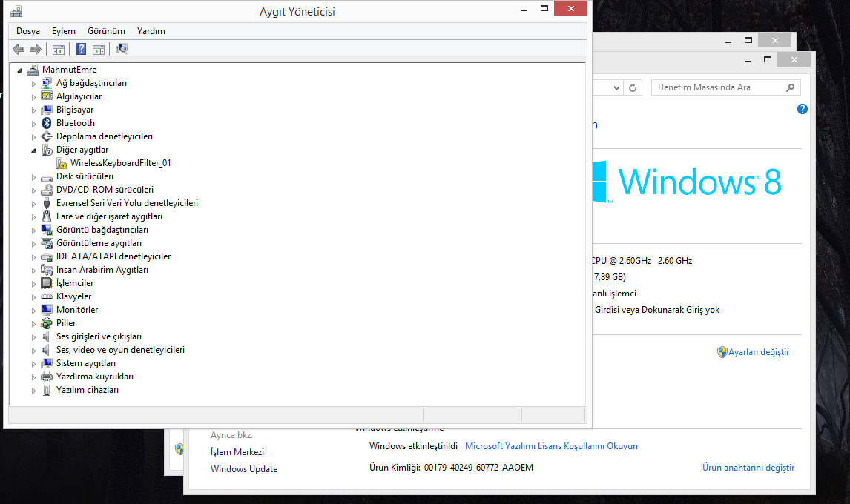Screen dimensions: 850x504
Task: Click the Help question mark toolbar icon
Action: pos(82,50)
